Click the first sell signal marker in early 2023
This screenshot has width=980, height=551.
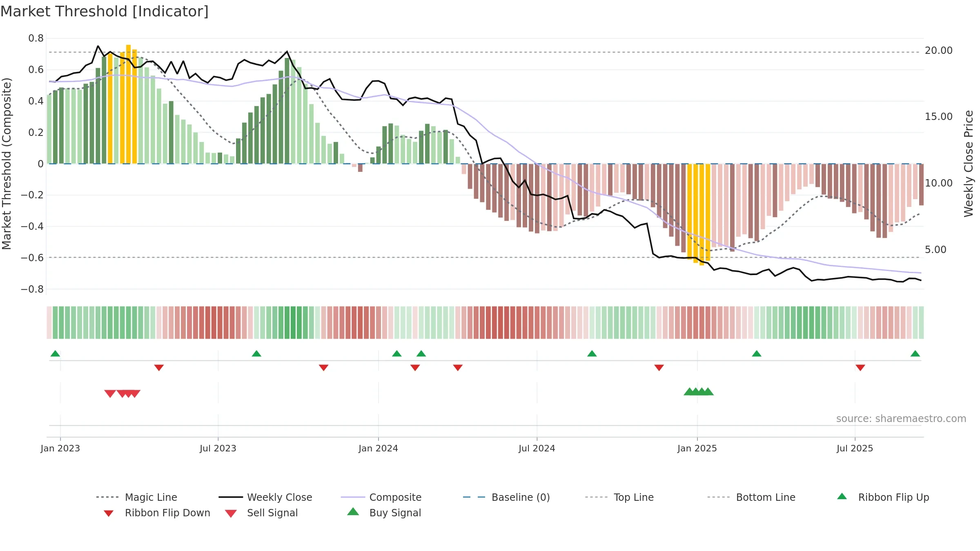click(110, 393)
